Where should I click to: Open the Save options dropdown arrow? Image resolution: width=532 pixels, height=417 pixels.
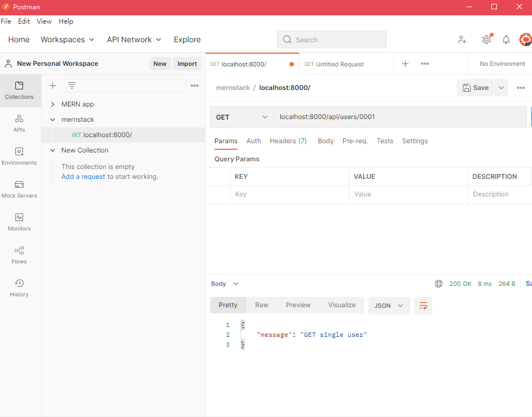point(501,88)
